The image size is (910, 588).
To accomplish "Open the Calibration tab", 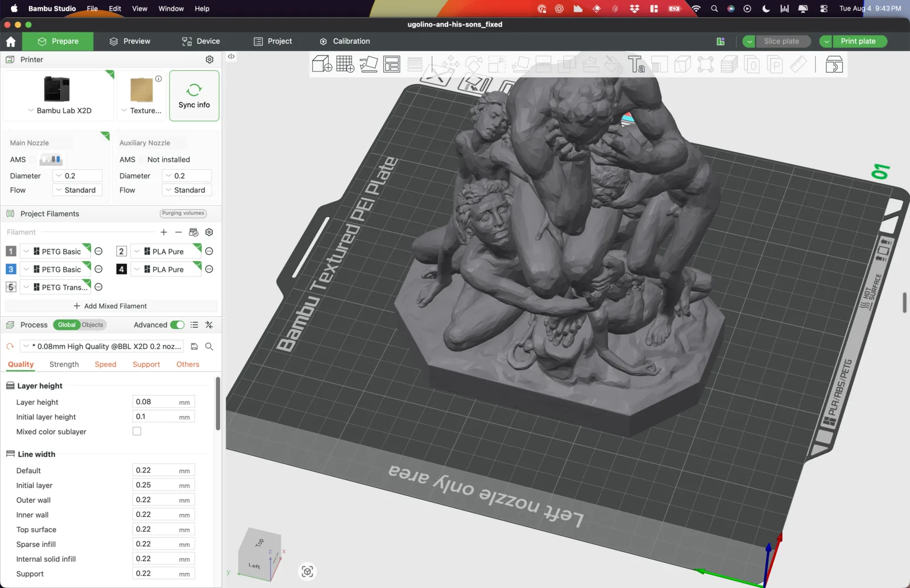I will coord(345,42).
